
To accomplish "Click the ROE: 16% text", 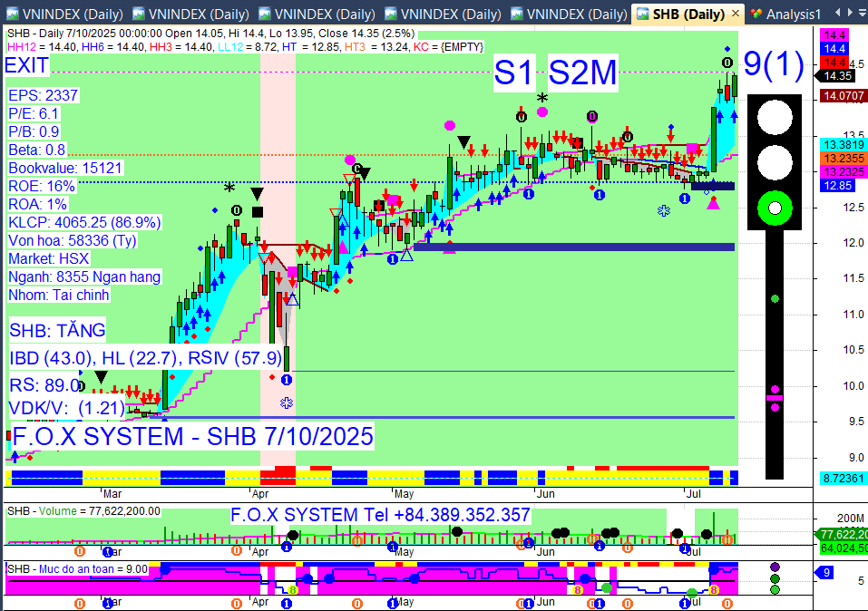I will click(x=42, y=186).
